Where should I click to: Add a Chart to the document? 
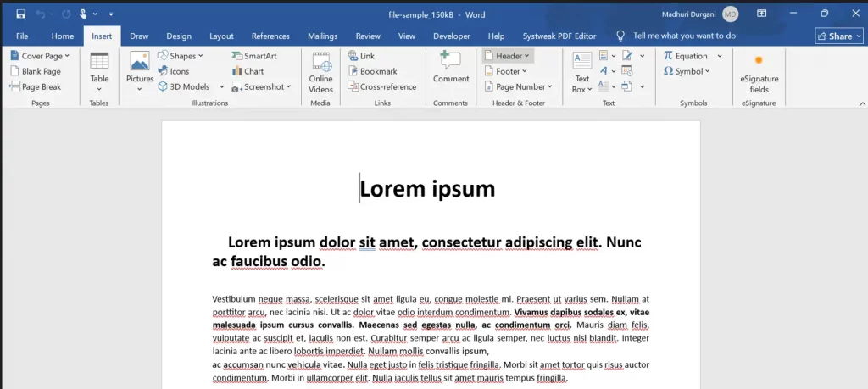[248, 71]
